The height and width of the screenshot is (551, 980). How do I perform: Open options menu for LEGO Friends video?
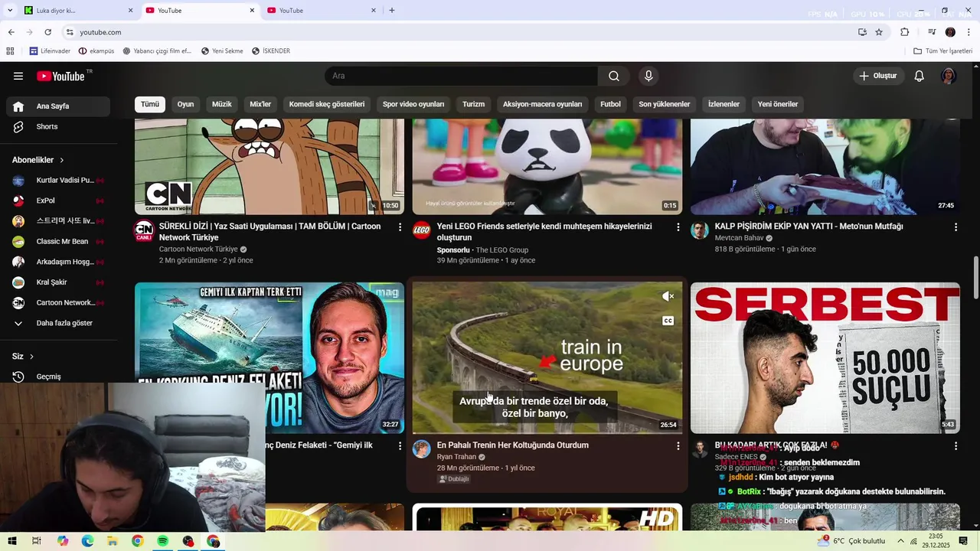678,227
